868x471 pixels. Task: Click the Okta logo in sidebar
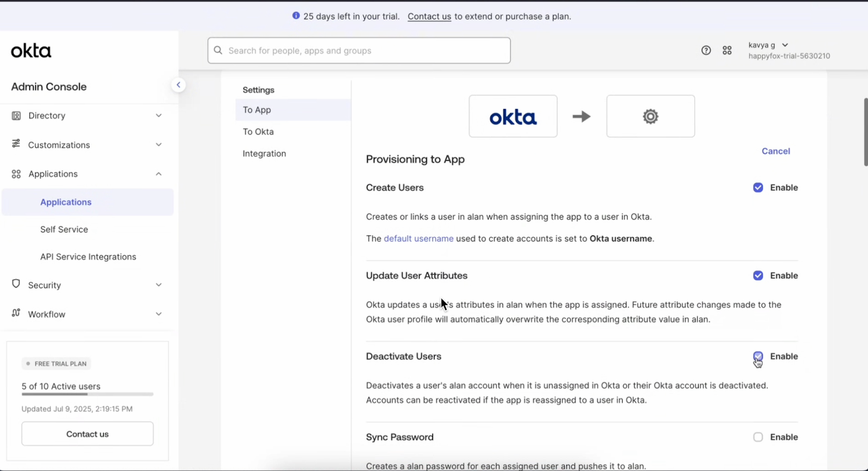tap(31, 50)
